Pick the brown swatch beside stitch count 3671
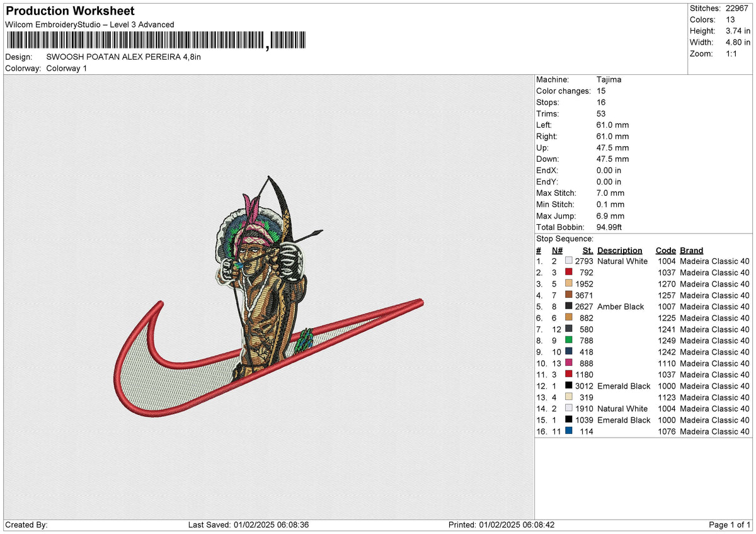The height and width of the screenshot is (534, 756). 569,295
